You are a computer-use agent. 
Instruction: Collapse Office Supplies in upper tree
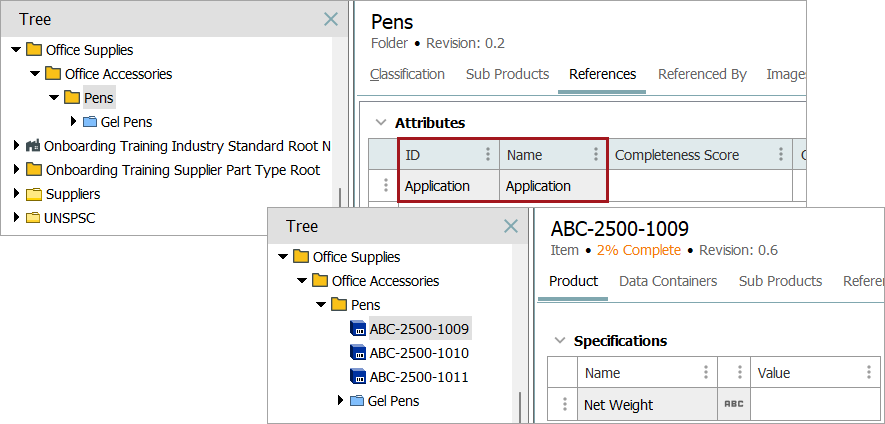[x=16, y=50]
